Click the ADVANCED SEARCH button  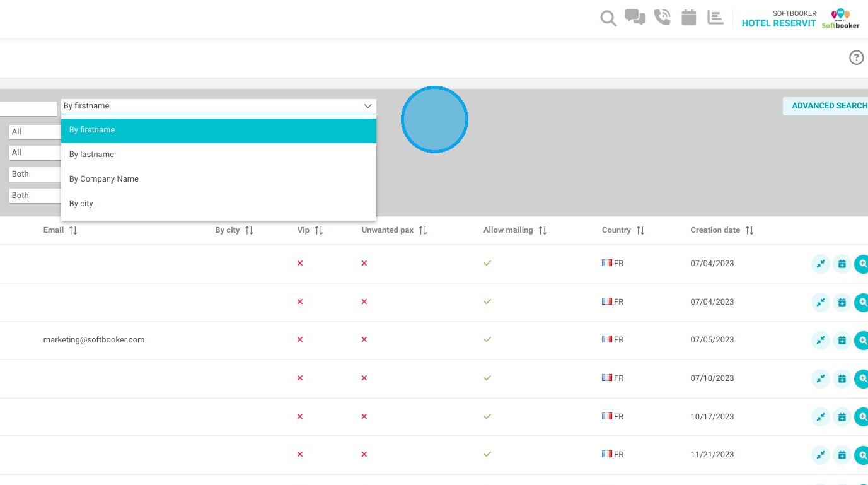coord(826,106)
